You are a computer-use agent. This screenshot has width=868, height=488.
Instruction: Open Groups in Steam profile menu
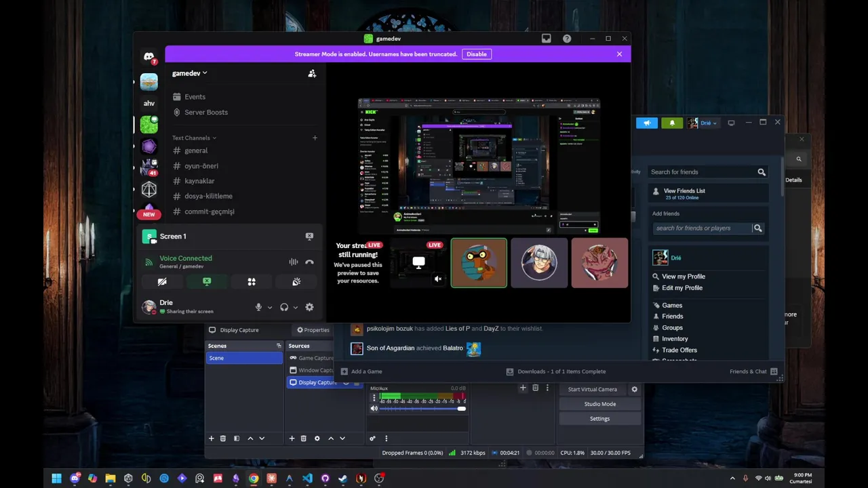[672, 328]
